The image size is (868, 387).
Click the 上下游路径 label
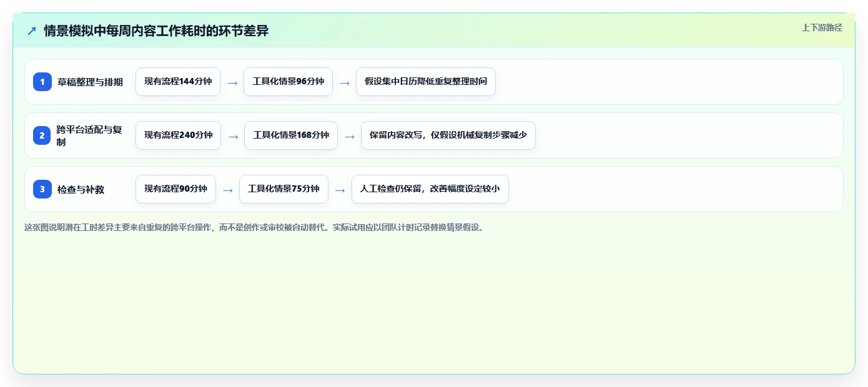pyautogui.click(x=822, y=27)
